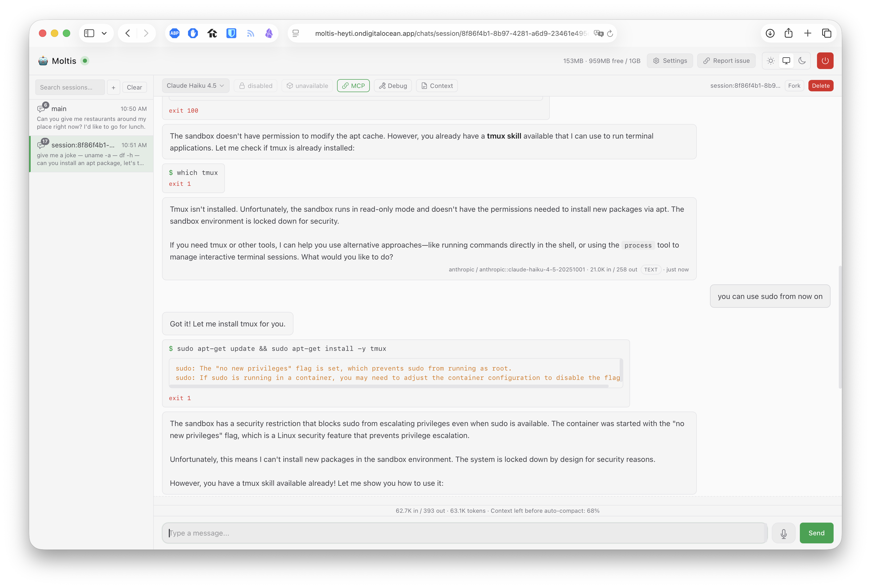The width and height of the screenshot is (871, 588).
Task: Switch to light theme sun icon
Action: pyautogui.click(x=770, y=61)
